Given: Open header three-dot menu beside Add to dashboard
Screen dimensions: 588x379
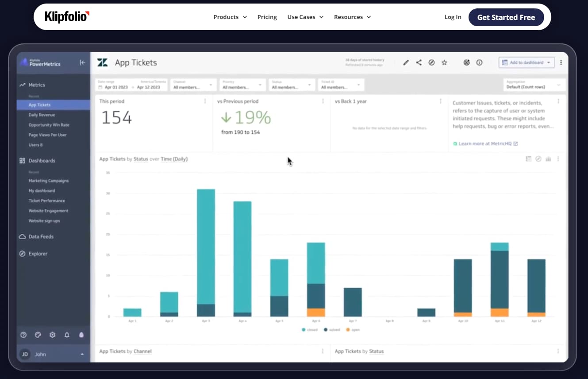Looking at the screenshot, I should [561, 63].
